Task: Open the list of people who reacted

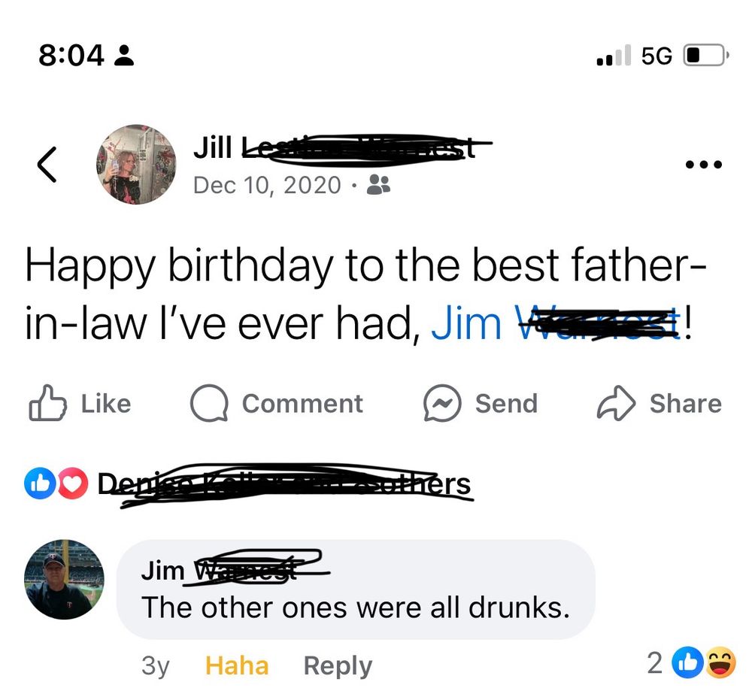Action: 284,484
